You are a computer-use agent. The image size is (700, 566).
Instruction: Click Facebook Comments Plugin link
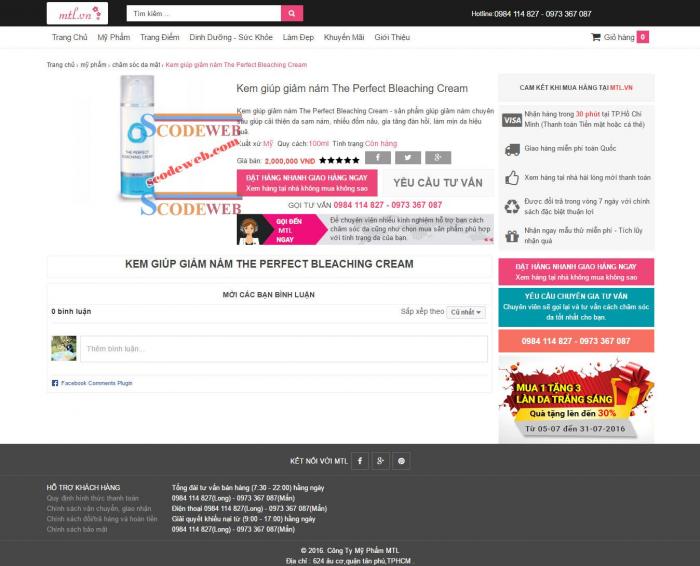[x=97, y=383]
